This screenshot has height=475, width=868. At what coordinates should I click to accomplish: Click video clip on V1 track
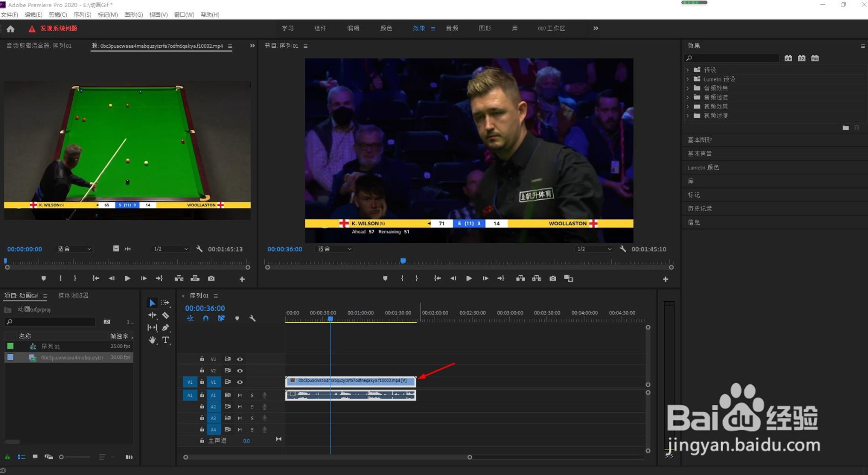(x=351, y=381)
